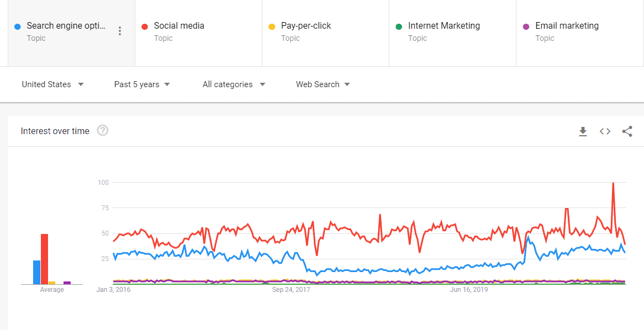644x330 pixels.
Task: Click the yellow Pay-per-click color dot
Action: (272, 26)
